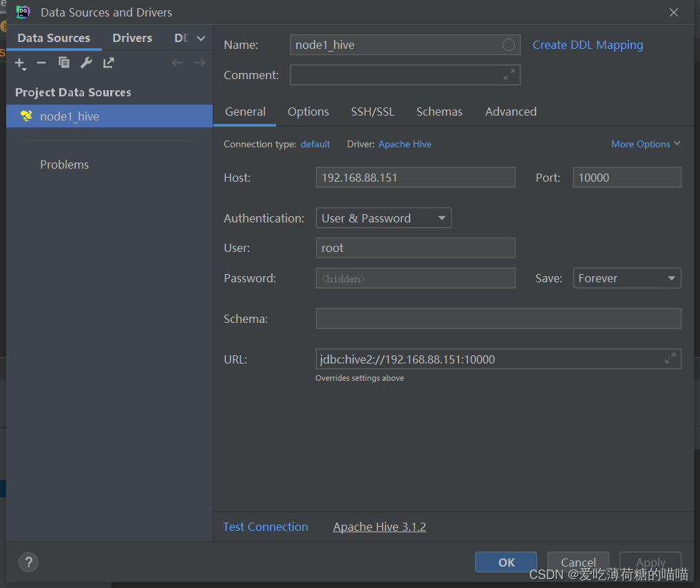Click the Apply button
Viewport: 700px width, 588px height.
click(650, 562)
